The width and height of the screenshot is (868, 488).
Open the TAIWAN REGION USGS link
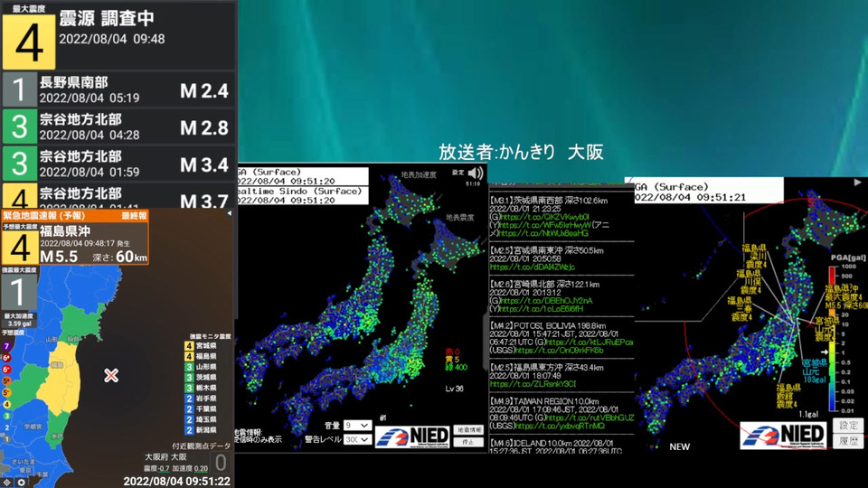click(560, 426)
